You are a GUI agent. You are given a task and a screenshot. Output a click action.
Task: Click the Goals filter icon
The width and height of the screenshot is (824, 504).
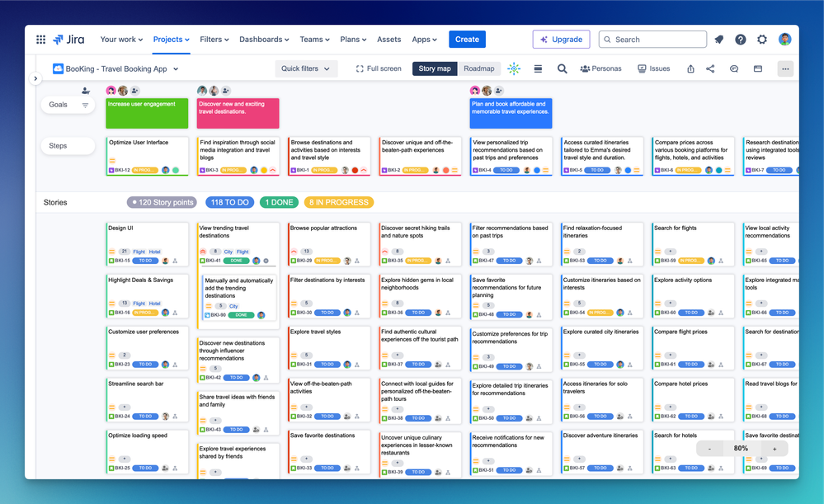85,105
